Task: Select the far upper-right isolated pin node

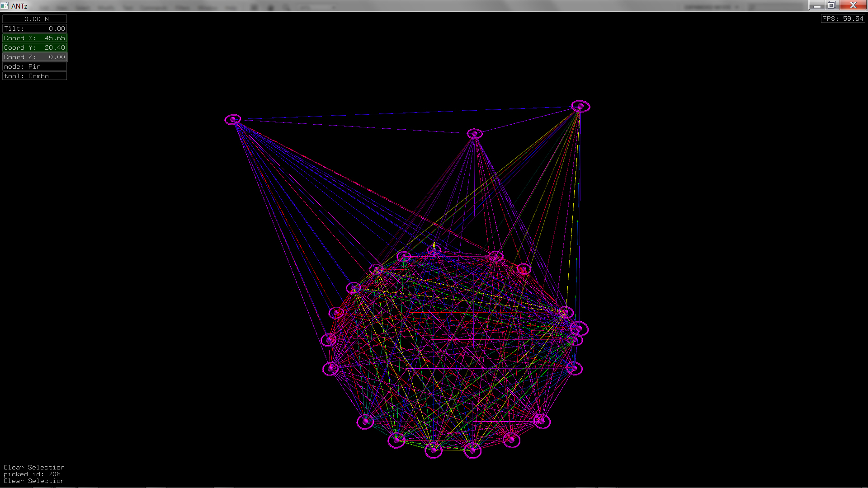Action: click(x=580, y=106)
